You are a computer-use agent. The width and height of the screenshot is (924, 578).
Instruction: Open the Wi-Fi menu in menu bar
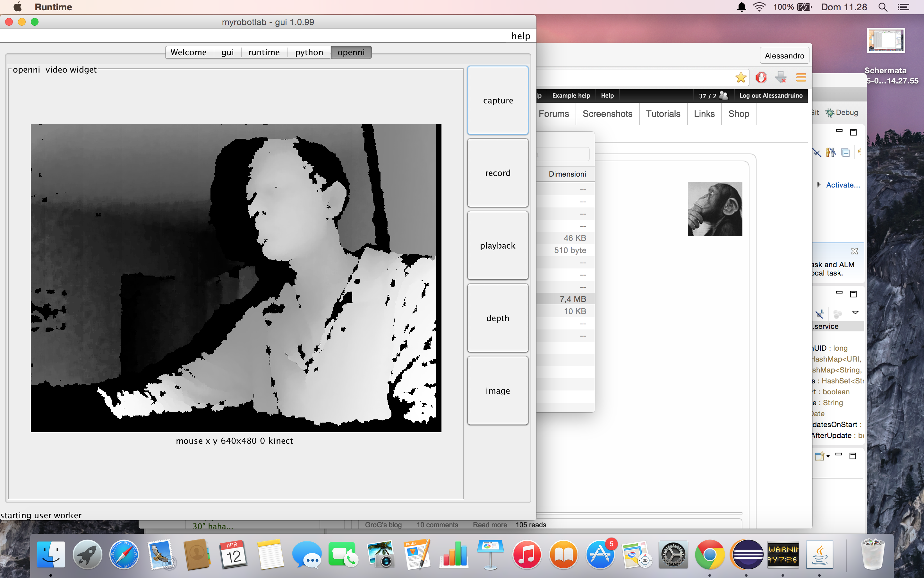(x=759, y=7)
